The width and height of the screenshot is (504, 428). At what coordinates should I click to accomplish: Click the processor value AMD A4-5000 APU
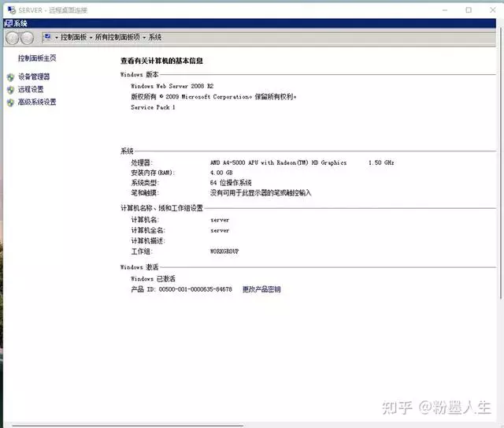tap(278, 163)
